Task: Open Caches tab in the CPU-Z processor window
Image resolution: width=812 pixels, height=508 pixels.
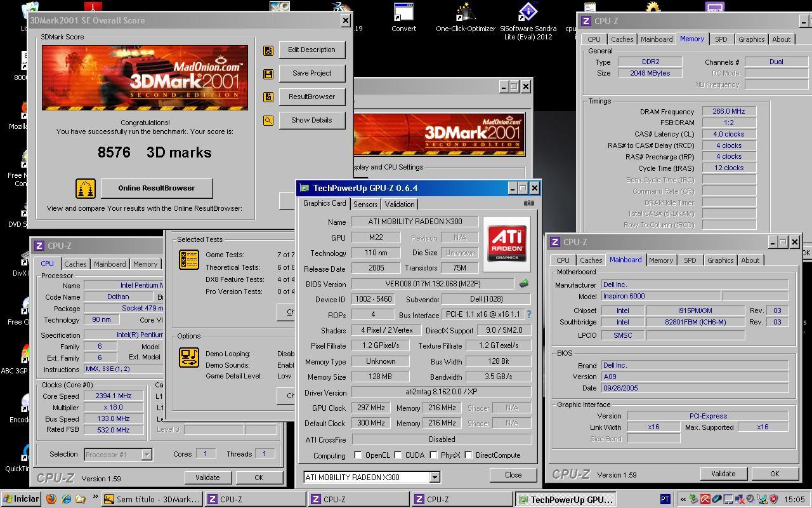Action: pyautogui.click(x=75, y=264)
